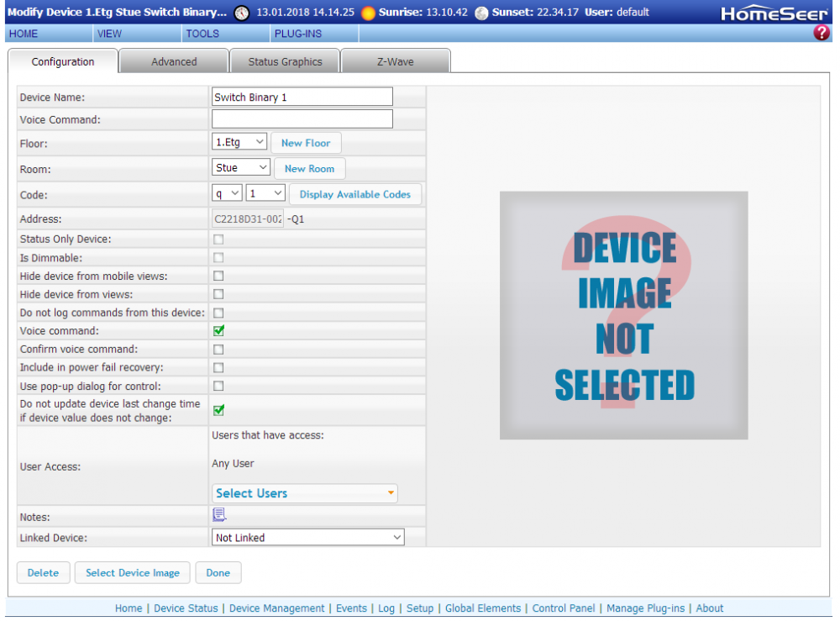Open the Floor dropdown showing 1.Etg

239,143
